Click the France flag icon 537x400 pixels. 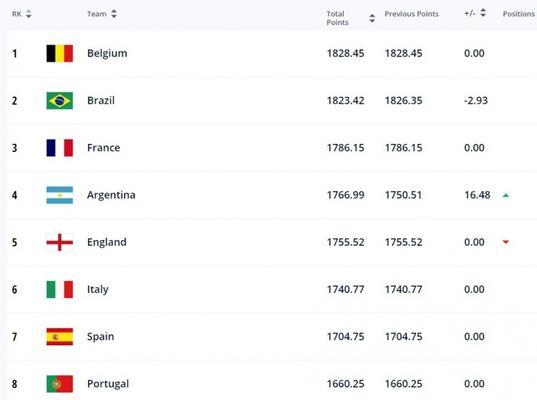[60, 148]
